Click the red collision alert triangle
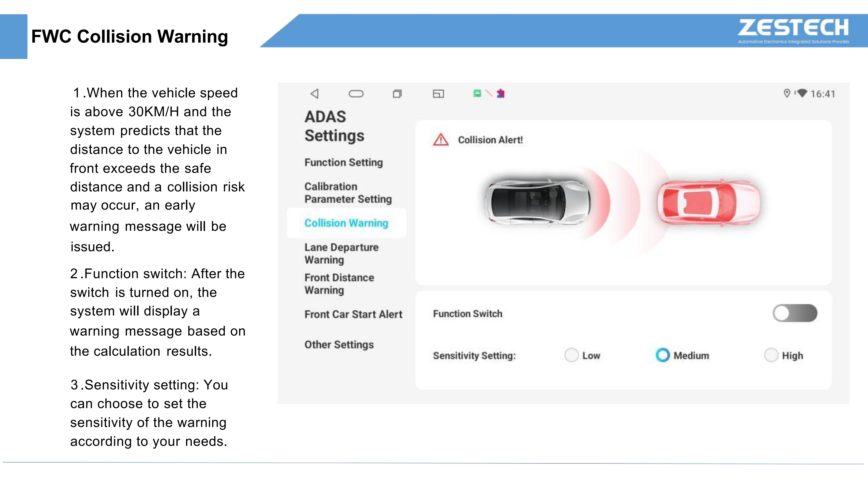Screen dimensions: 868x488 pyautogui.click(x=441, y=140)
